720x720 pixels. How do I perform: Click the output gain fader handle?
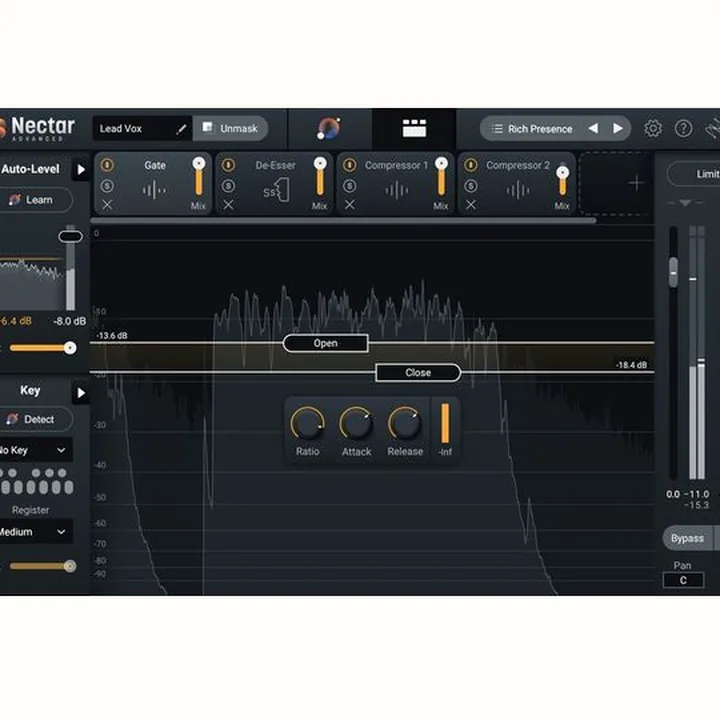click(x=673, y=272)
